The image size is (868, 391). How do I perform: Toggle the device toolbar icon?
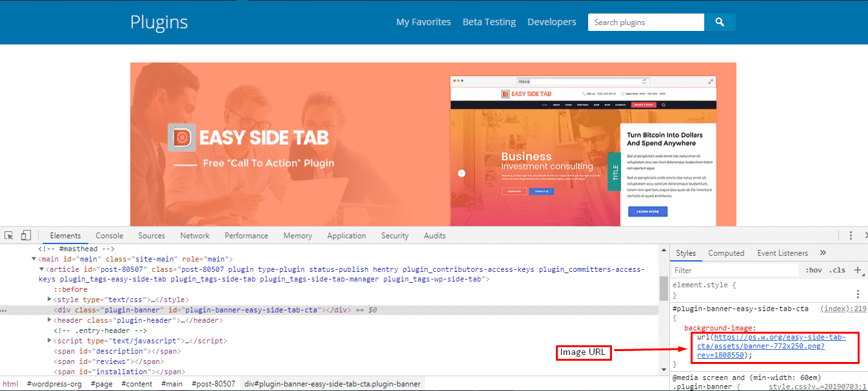click(x=26, y=236)
